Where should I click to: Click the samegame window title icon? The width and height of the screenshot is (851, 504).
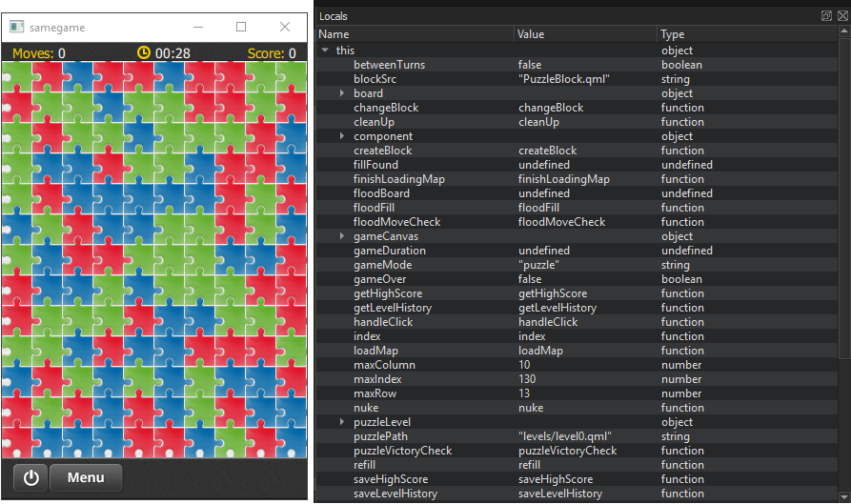(16, 28)
